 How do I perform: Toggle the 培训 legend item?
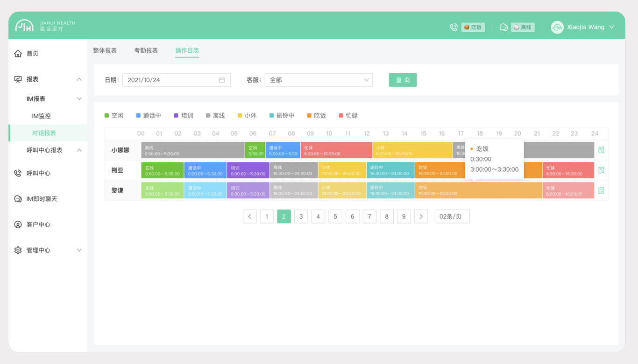[184, 115]
